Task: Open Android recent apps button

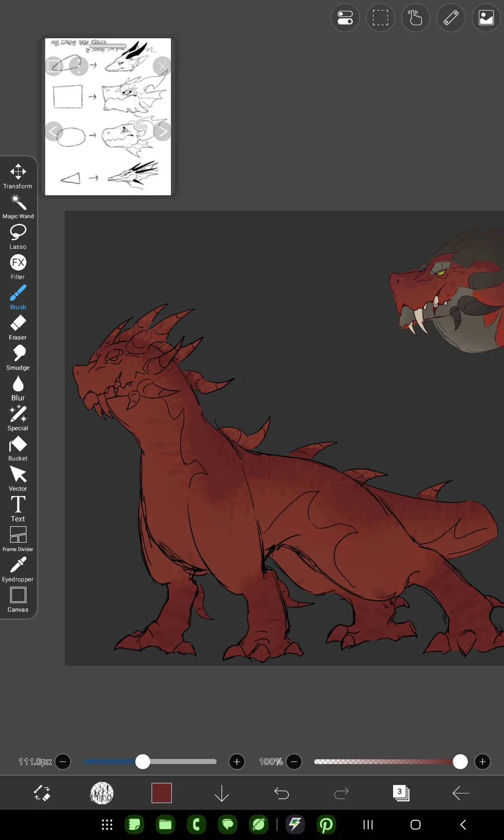Action: pyautogui.click(x=368, y=824)
